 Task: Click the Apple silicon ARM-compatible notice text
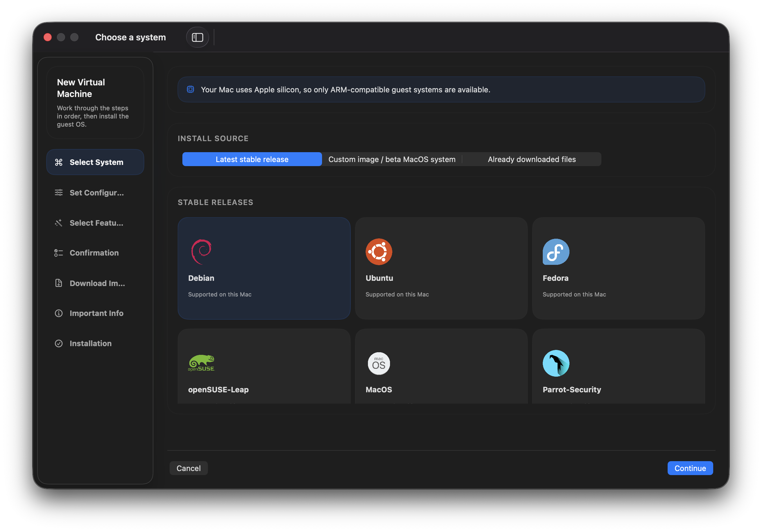[x=346, y=90]
